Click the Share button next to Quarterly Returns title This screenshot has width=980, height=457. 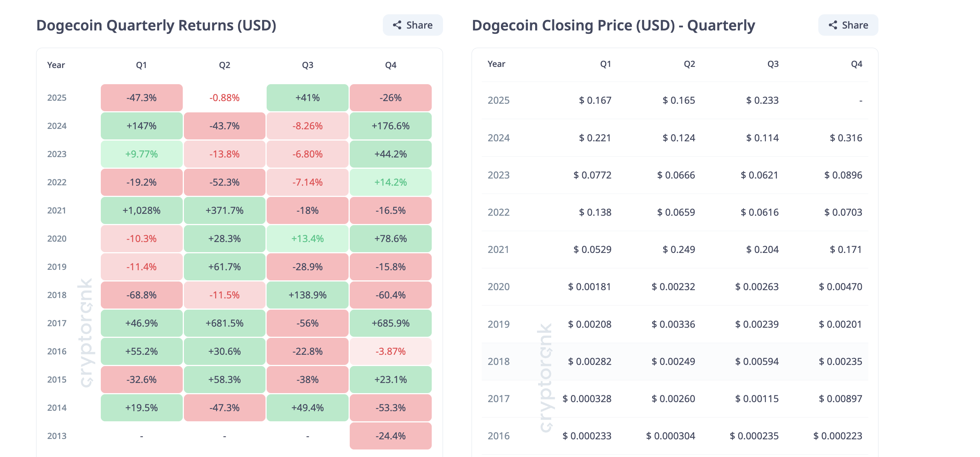[x=413, y=25]
